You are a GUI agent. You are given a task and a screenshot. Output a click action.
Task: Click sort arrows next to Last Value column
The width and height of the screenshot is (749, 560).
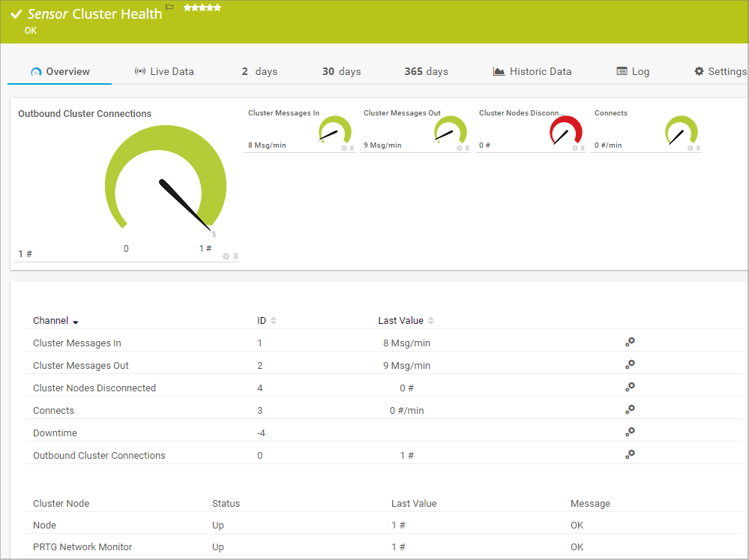(x=430, y=321)
